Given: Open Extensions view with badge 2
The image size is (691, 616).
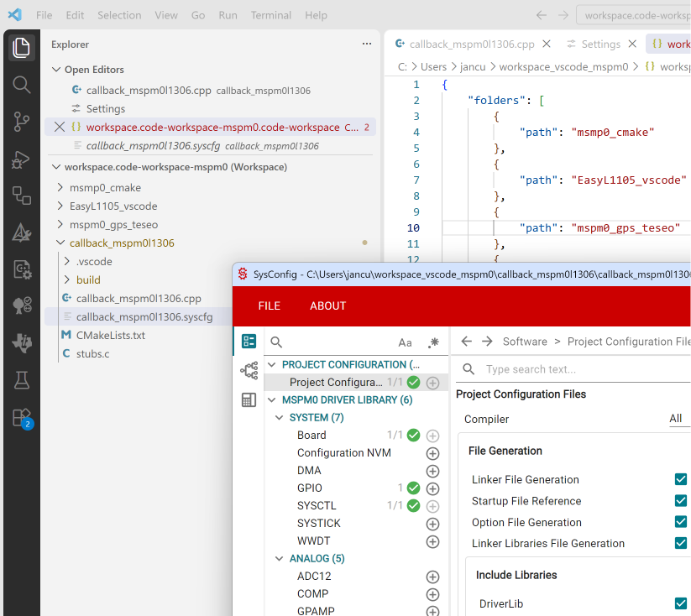Looking at the screenshot, I should [x=22, y=418].
